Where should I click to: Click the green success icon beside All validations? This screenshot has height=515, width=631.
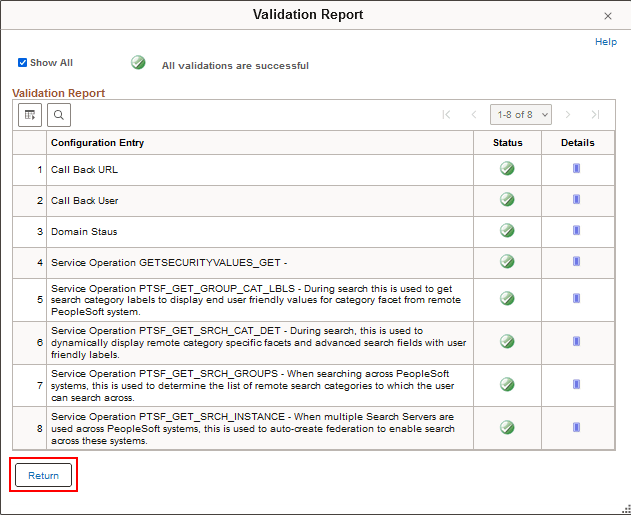click(138, 63)
